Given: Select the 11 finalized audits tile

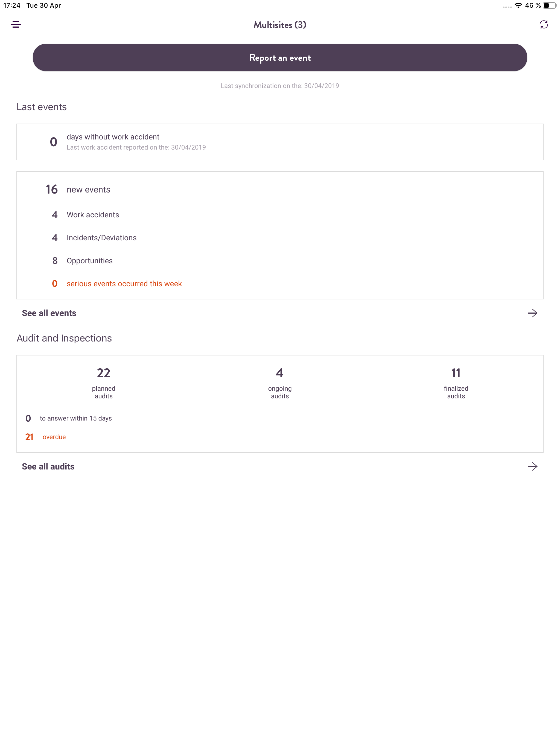Looking at the screenshot, I should click(456, 383).
